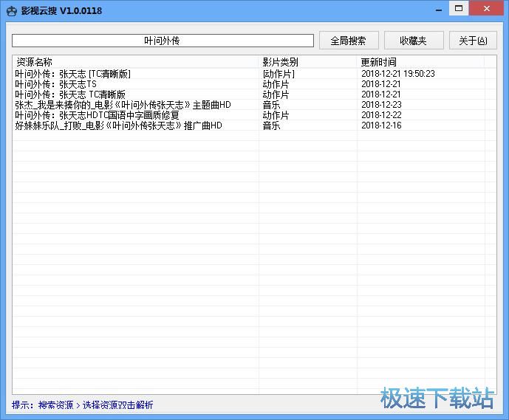This screenshot has height=420, width=509.
Task: Sort by the 资源名称 column header
Action: coord(136,62)
